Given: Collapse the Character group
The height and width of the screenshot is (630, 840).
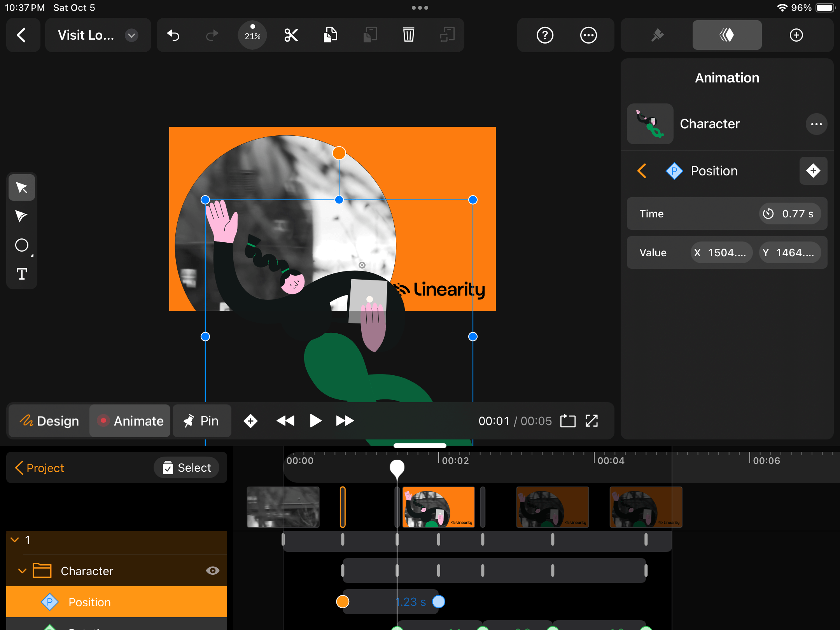Looking at the screenshot, I should [x=23, y=571].
